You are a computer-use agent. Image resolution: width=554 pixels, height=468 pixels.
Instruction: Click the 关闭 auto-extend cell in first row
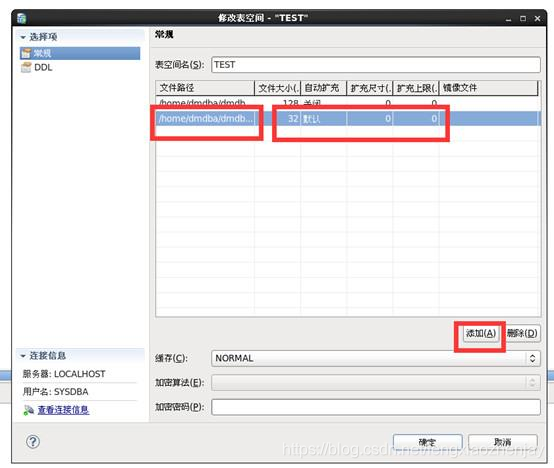click(x=323, y=103)
